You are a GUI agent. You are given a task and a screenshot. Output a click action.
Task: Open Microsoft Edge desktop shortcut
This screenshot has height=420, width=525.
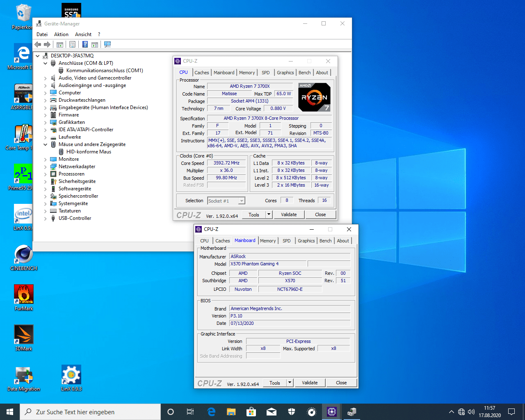pos(23,57)
